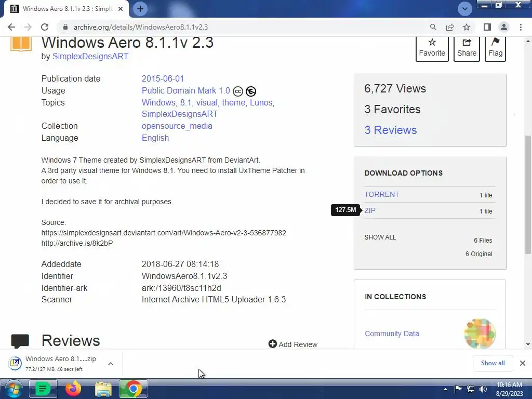Open the opensource_media collection link

coord(177,126)
